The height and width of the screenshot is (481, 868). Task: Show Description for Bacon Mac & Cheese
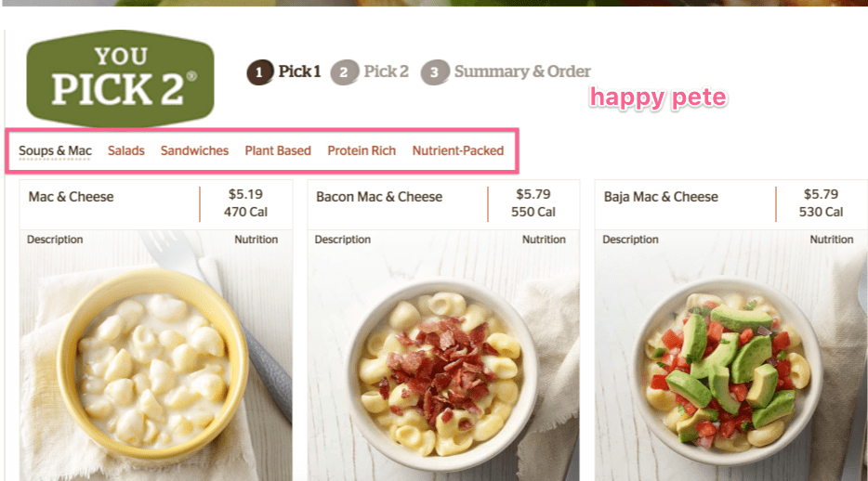[343, 240]
